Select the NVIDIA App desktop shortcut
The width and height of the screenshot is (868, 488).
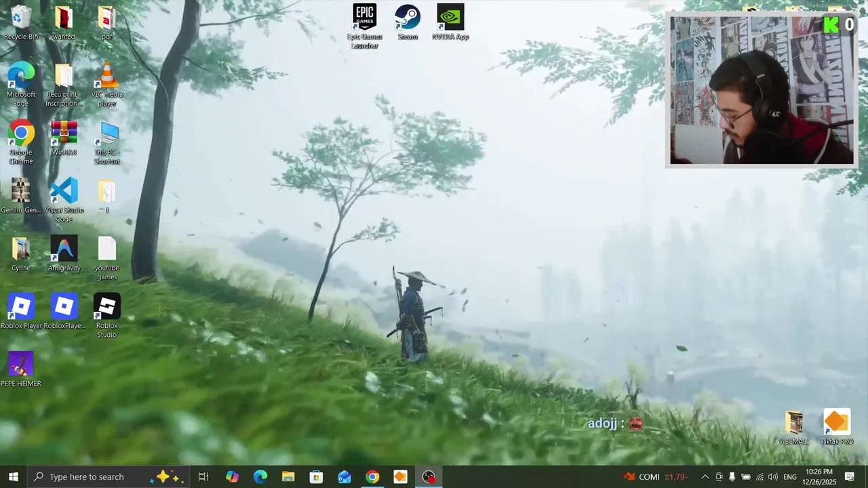point(450,22)
